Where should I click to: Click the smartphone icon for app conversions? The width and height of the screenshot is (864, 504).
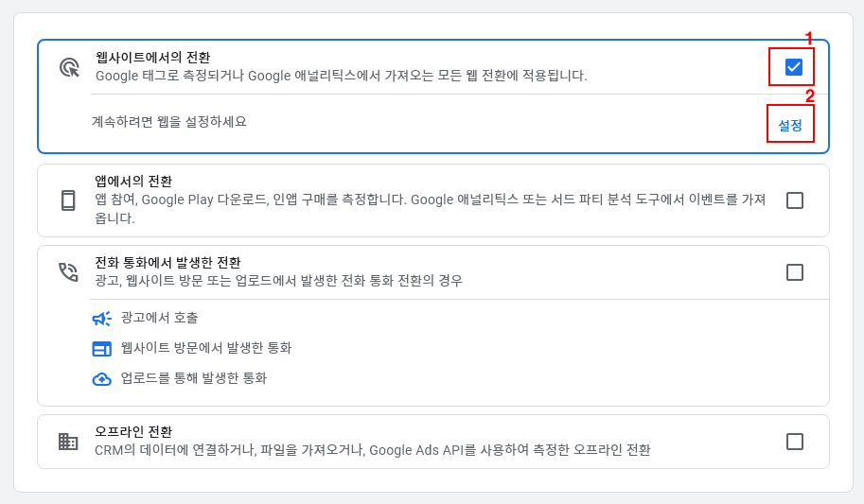click(x=68, y=200)
